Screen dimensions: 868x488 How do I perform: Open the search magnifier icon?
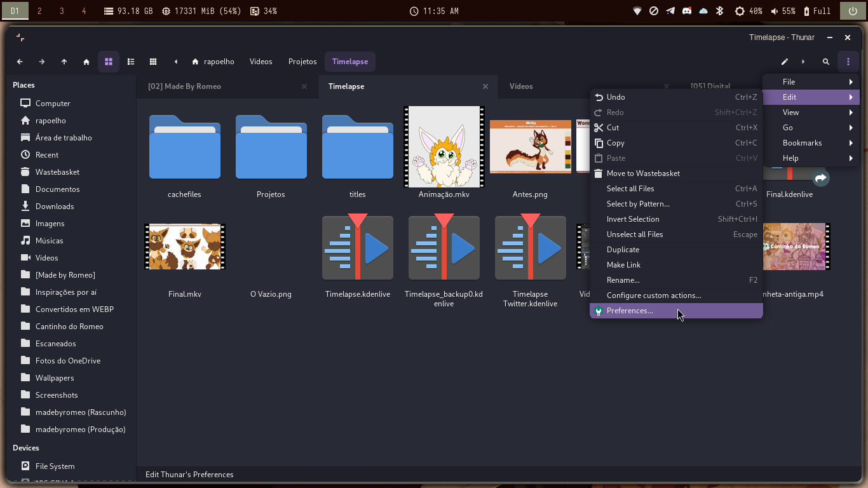(826, 62)
